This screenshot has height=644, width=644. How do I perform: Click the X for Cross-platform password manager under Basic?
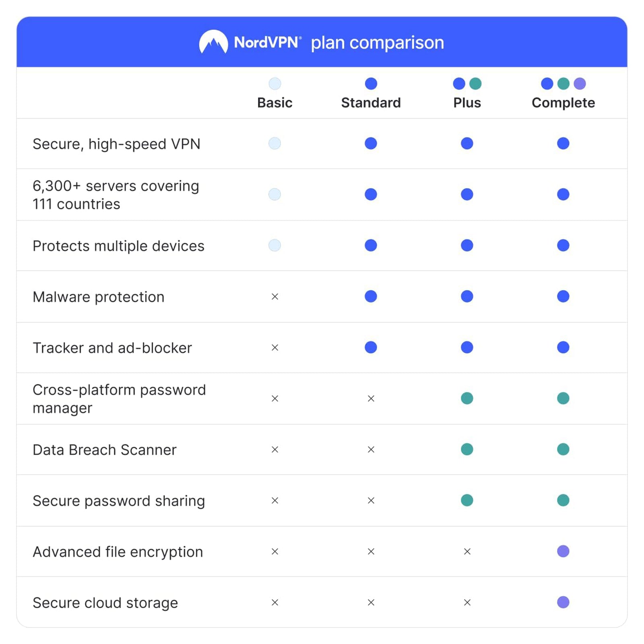(x=275, y=398)
